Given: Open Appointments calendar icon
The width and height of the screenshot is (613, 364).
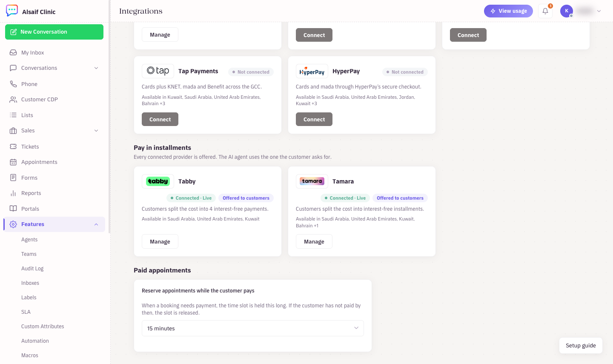Looking at the screenshot, I should coord(13,162).
